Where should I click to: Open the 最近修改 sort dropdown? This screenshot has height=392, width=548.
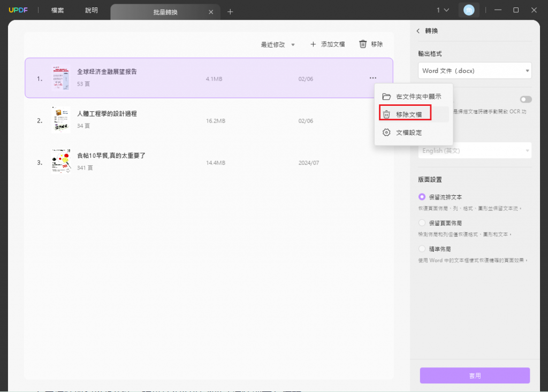click(x=278, y=44)
